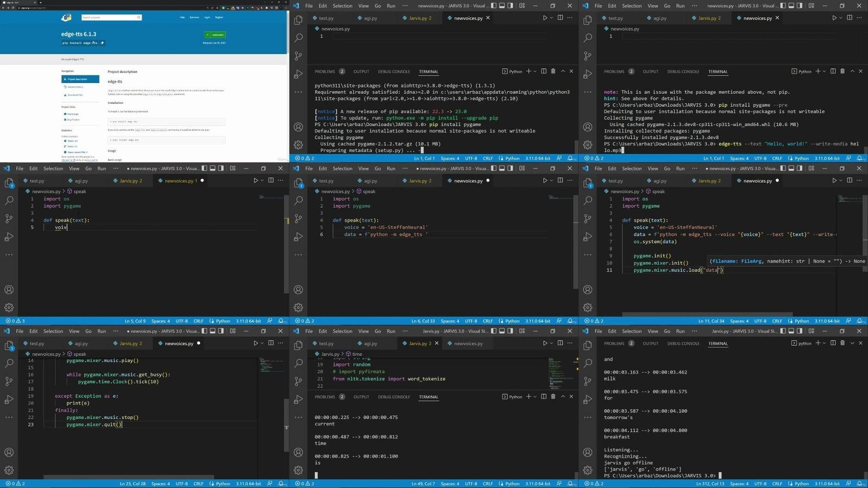The height and width of the screenshot is (488, 868).
Task: Maximize panel chevron in 'Hello, world!' window
Action: [852, 71]
